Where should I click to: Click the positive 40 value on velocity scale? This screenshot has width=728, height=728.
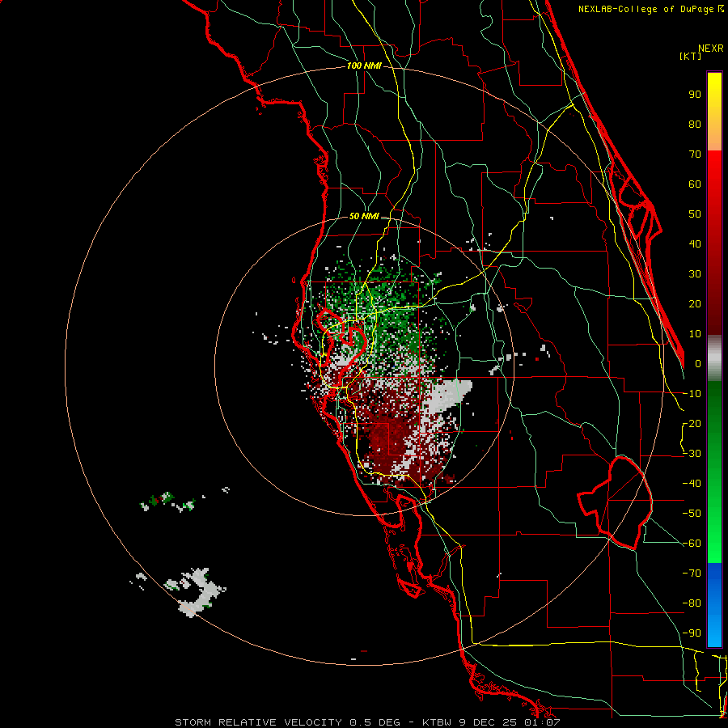pos(695,243)
